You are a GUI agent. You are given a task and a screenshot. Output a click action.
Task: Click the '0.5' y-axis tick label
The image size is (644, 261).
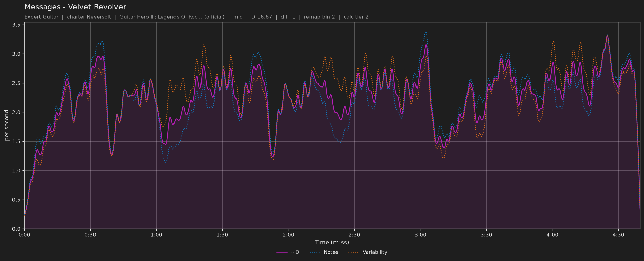16,200
